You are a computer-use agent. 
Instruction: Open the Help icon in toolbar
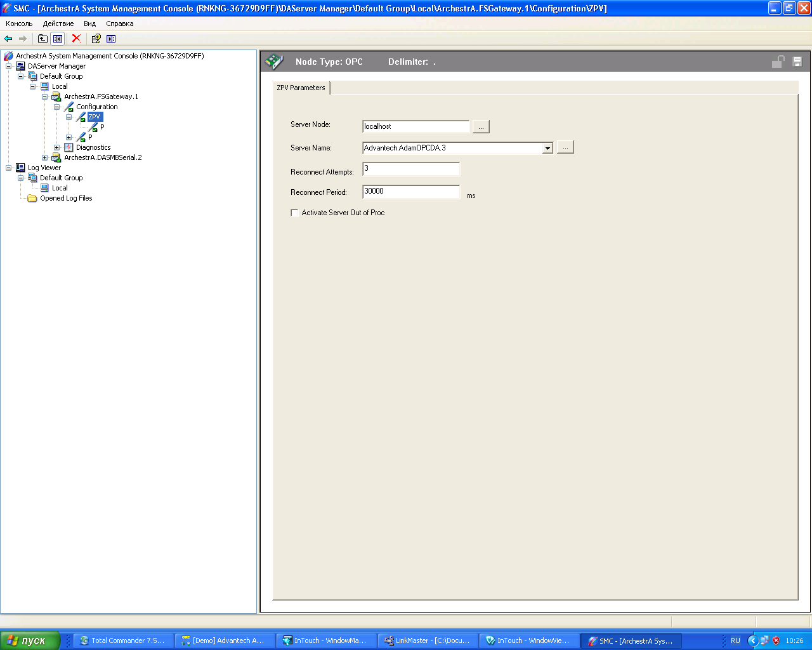[x=96, y=39]
